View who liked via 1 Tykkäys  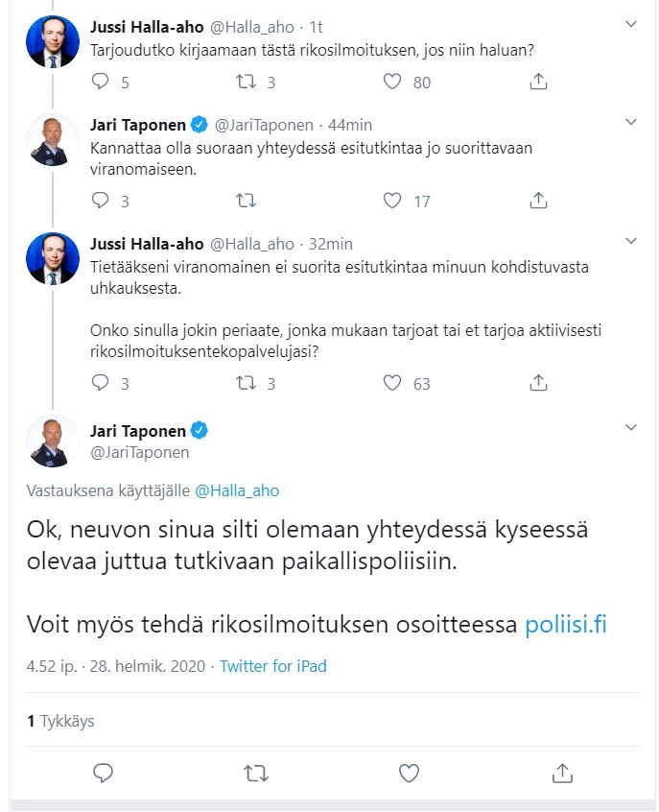click(60, 721)
